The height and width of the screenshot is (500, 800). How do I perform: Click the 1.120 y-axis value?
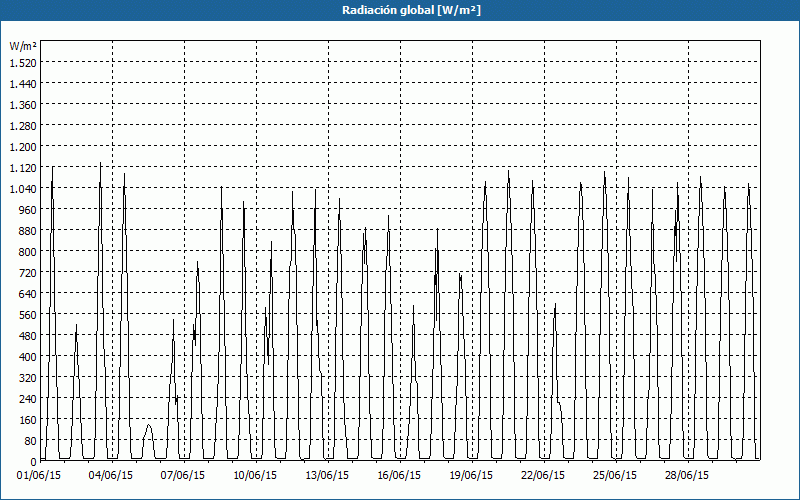point(23,167)
